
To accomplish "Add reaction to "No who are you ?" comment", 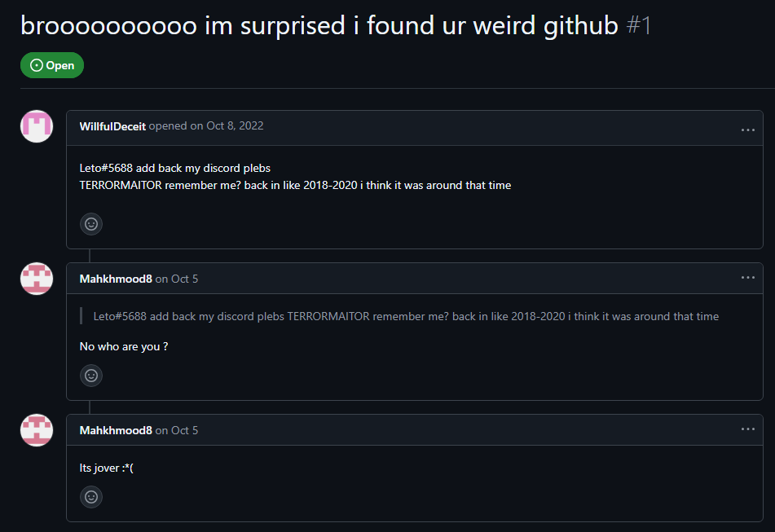I will 91,376.
